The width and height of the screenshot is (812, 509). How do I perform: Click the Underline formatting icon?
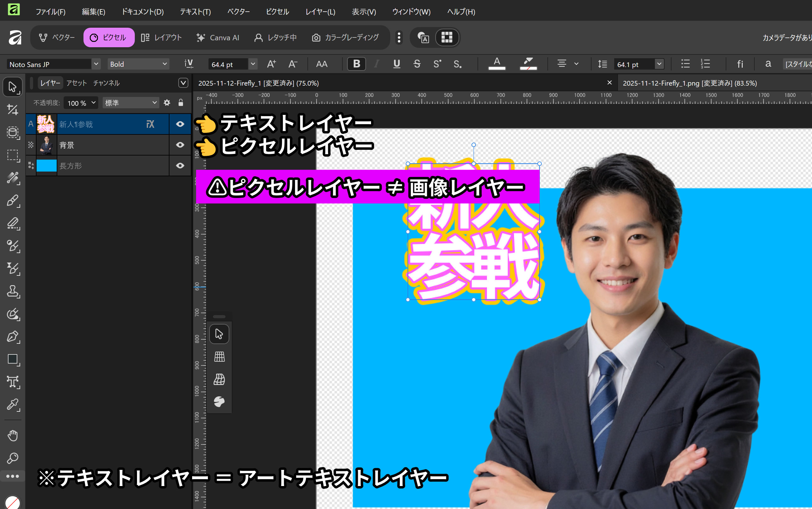(x=397, y=64)
